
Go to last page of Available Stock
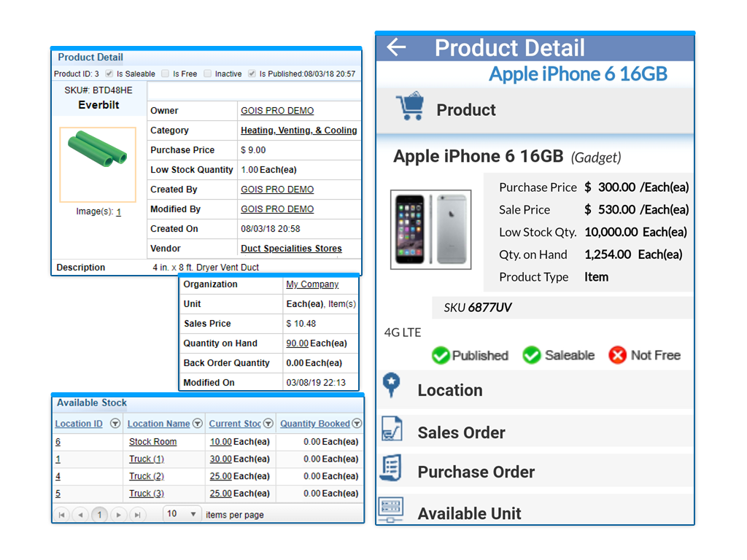pos(138,515)
